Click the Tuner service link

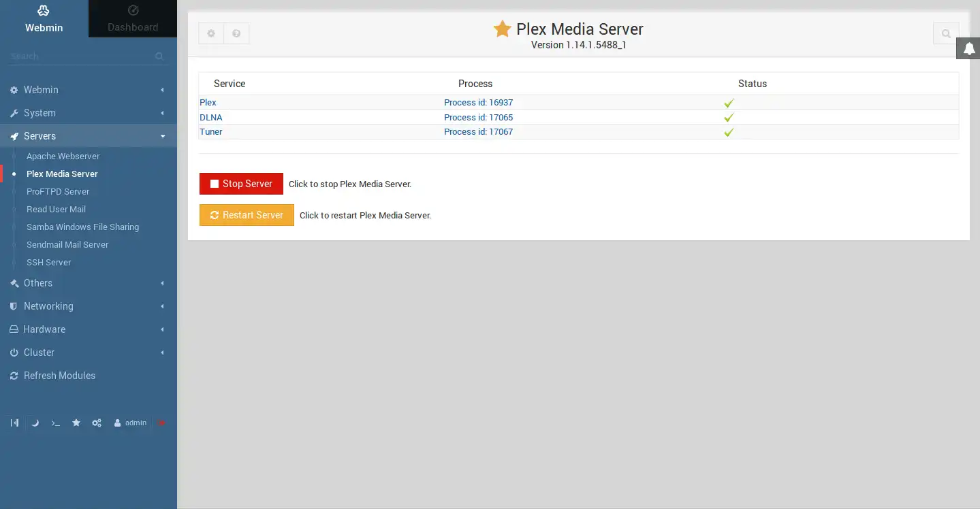(211, 132)
